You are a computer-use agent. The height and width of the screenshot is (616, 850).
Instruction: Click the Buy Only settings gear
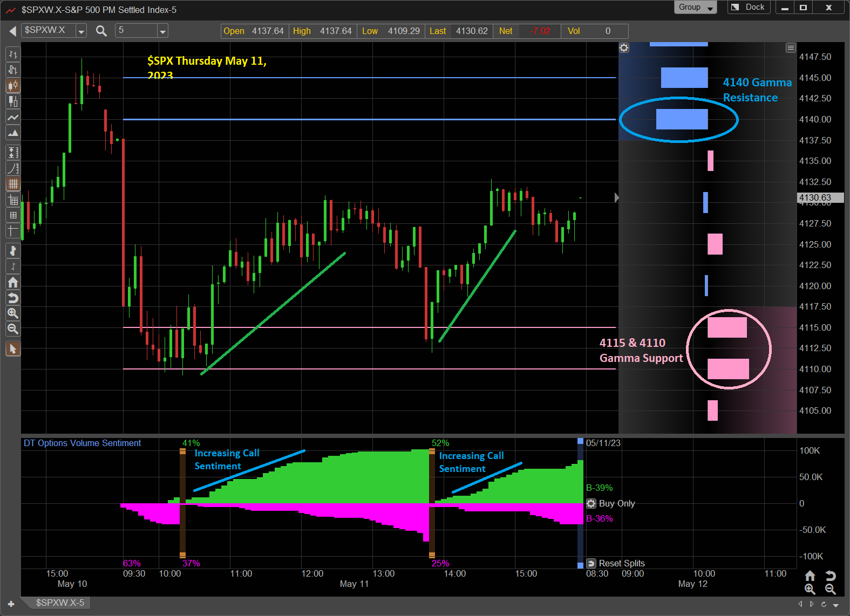pos(591,503)
